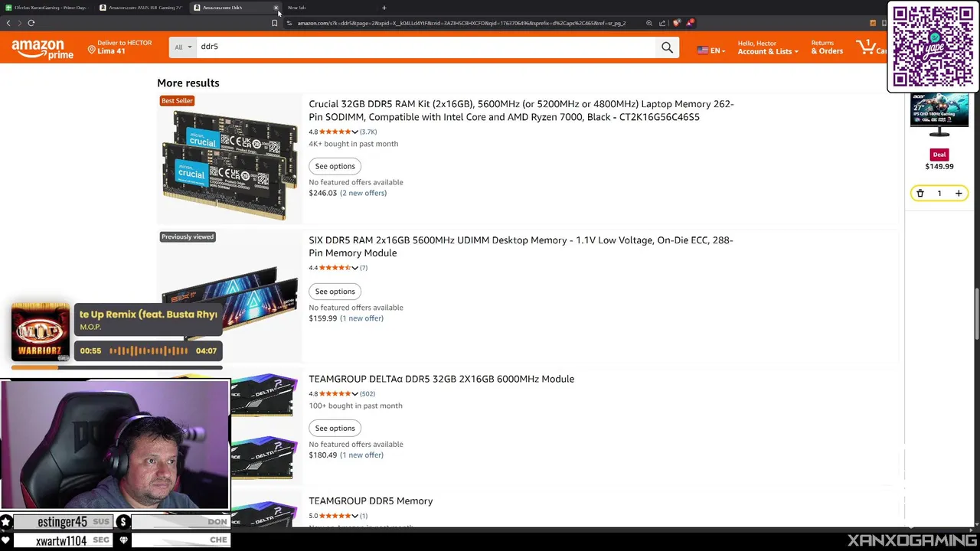The width and height of the screenshot is (980, 551).
Task: Open SIX DDR5 star rating popover arrow
Action: 354,269
